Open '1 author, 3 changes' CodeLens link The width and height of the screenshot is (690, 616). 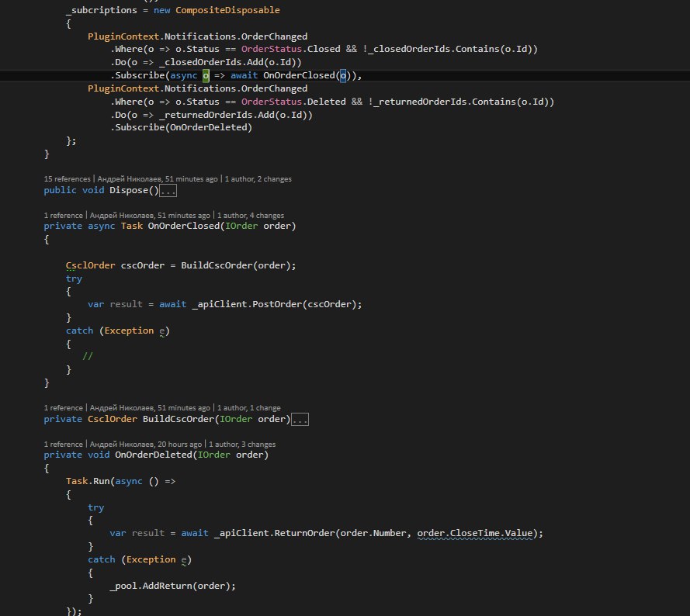[242, 445]
